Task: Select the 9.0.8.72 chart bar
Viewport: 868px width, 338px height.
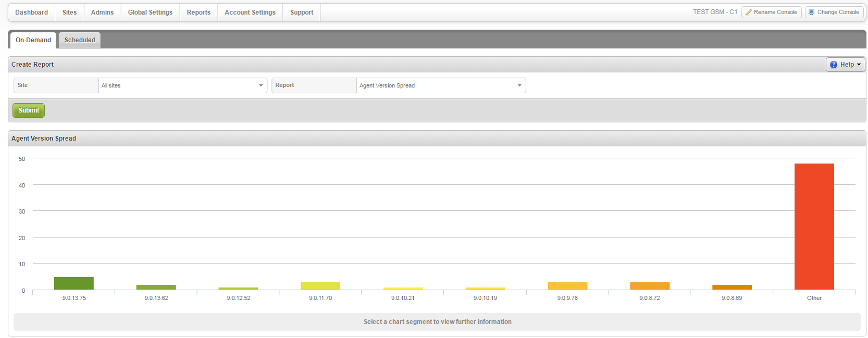Action: 650,286
